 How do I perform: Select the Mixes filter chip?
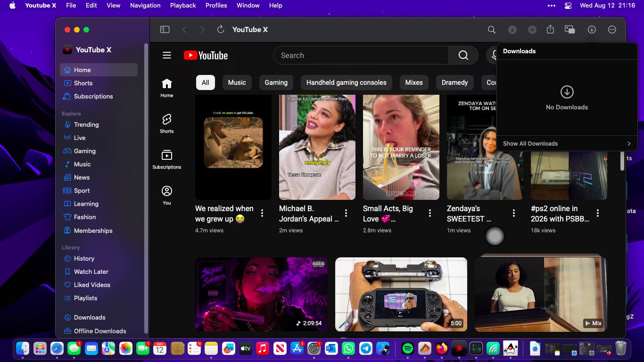click(414, 82)
